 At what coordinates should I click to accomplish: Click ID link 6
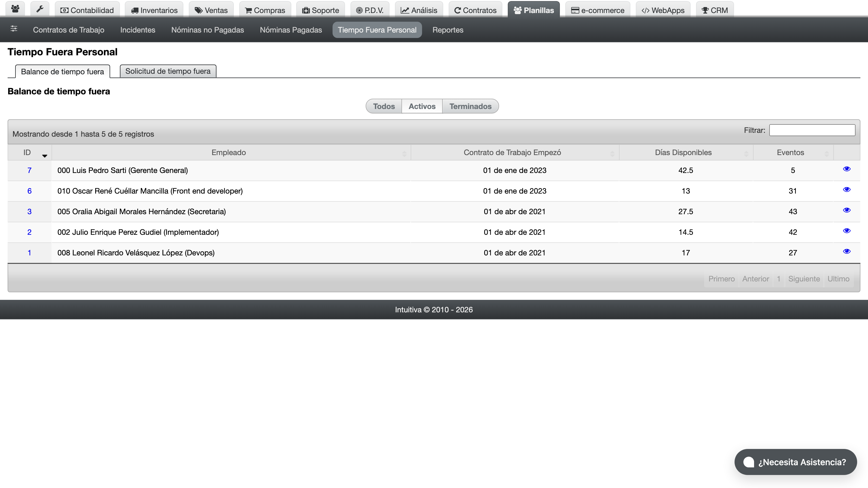29,191
